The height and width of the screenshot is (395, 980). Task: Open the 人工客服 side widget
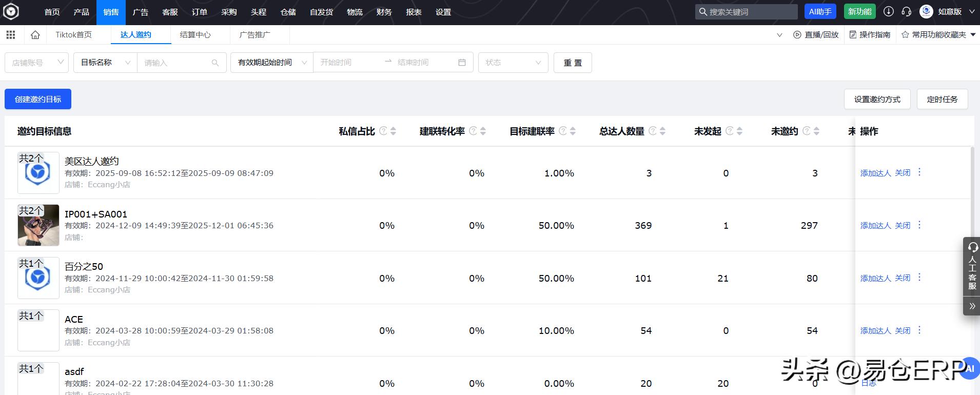point(972,267)
